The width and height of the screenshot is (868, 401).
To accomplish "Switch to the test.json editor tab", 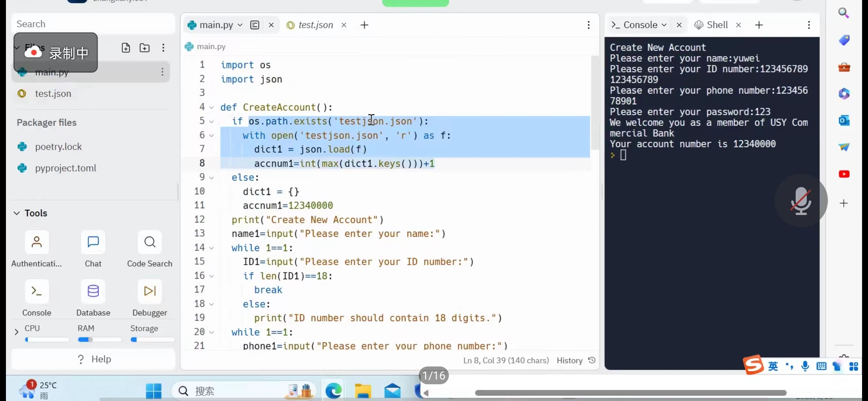I will pyautogui.click(x=315, y=25).
